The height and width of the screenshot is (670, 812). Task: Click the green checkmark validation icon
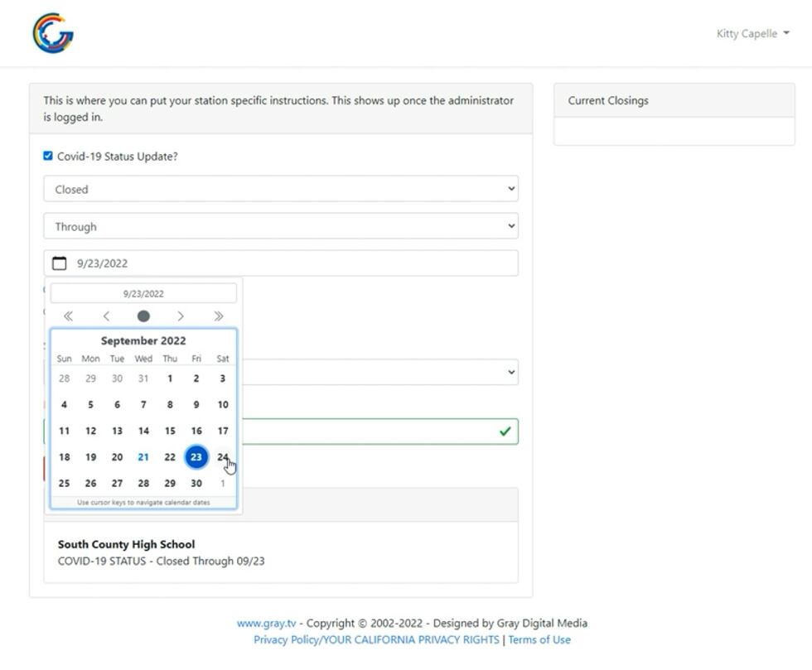(505, 431)
